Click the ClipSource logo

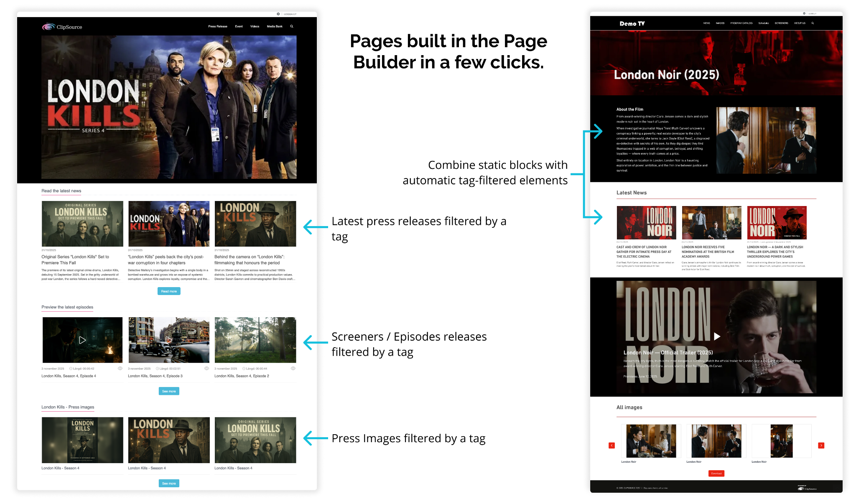[x=62, y=27]
